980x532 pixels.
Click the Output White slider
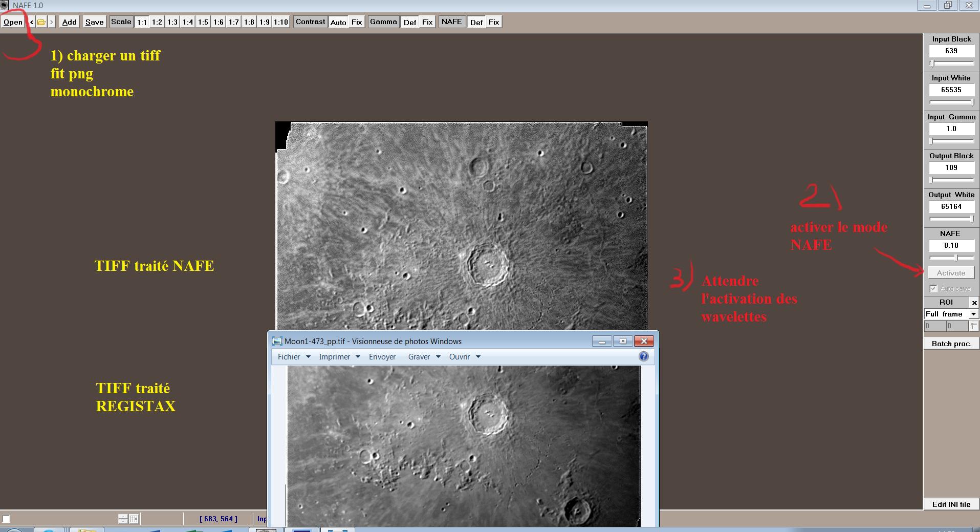point(951,219)
